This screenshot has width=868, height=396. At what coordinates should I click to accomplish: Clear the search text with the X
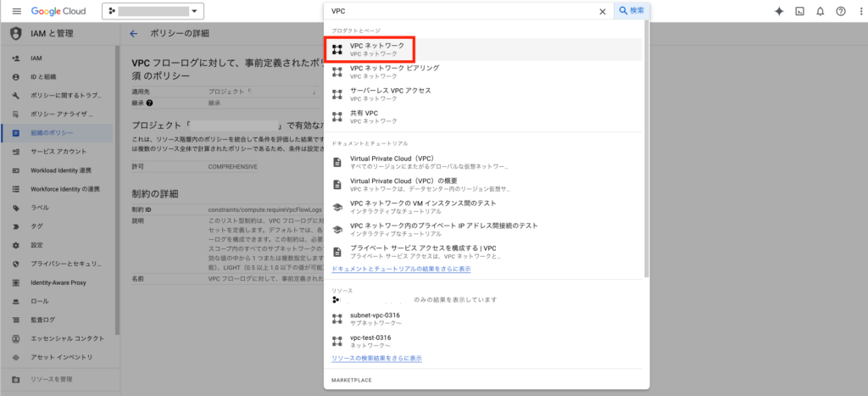tap(603, 12)
